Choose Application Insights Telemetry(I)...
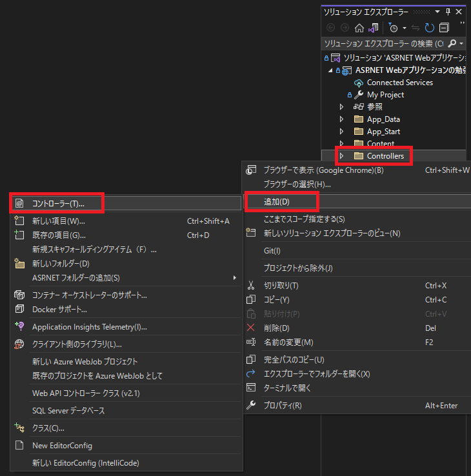The height and width of the screenshot is (476, 471). pyautogui.click(x=126, y=327)
